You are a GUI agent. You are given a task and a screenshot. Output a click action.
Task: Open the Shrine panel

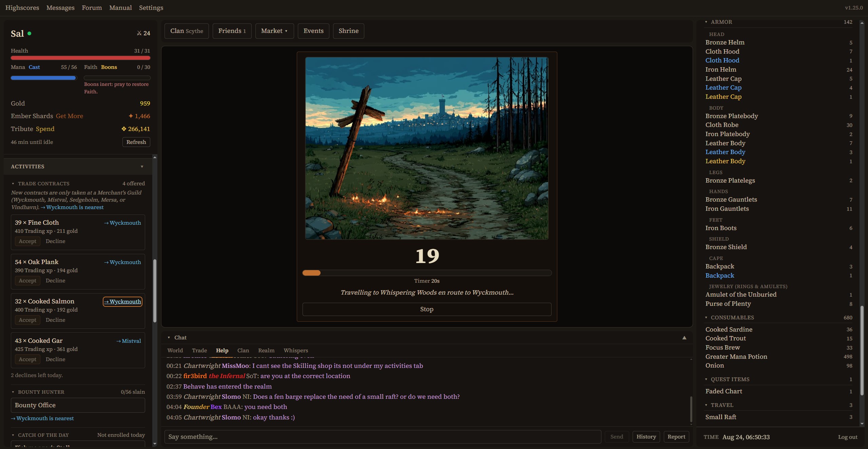point(348,31)
